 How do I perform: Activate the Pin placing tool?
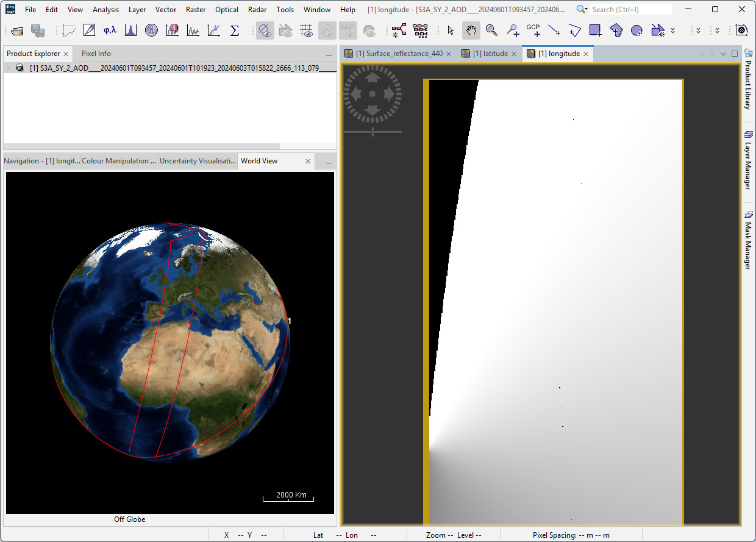pos(512,30)
